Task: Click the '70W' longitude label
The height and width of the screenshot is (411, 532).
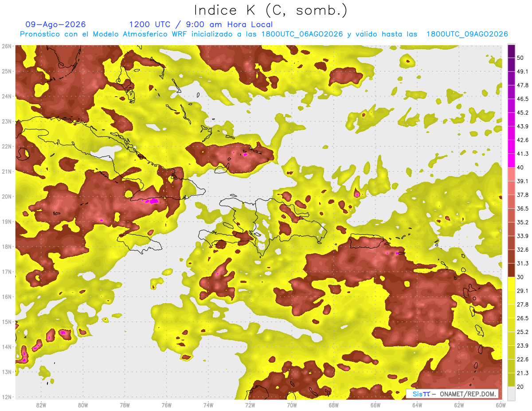Action: pos(292,405)
